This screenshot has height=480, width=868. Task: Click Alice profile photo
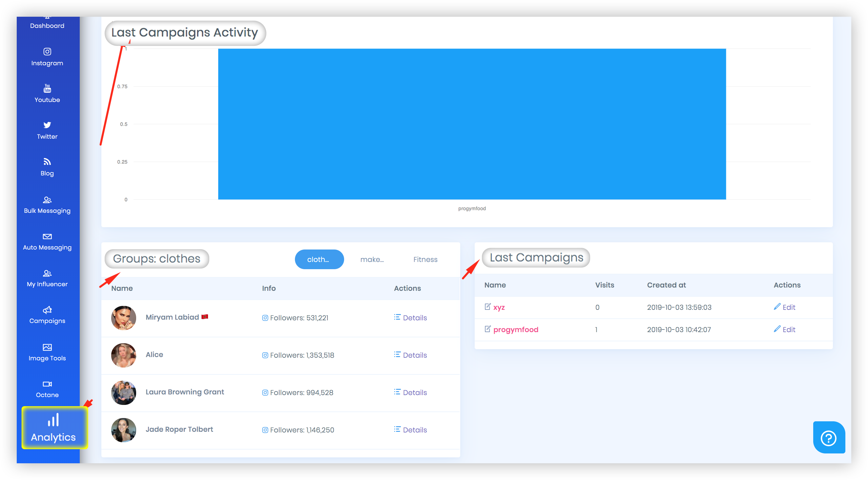click(x=123, y=355)
